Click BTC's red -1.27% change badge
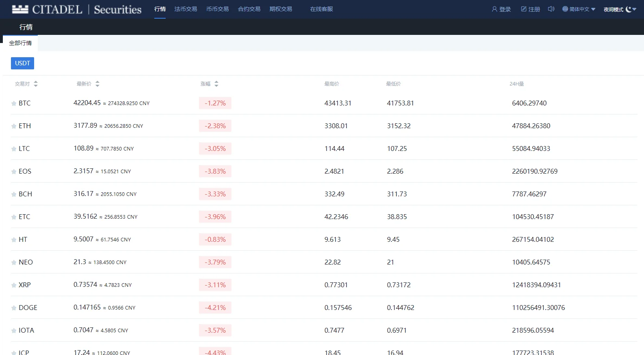Screen dimensions: 644x355 215,103
